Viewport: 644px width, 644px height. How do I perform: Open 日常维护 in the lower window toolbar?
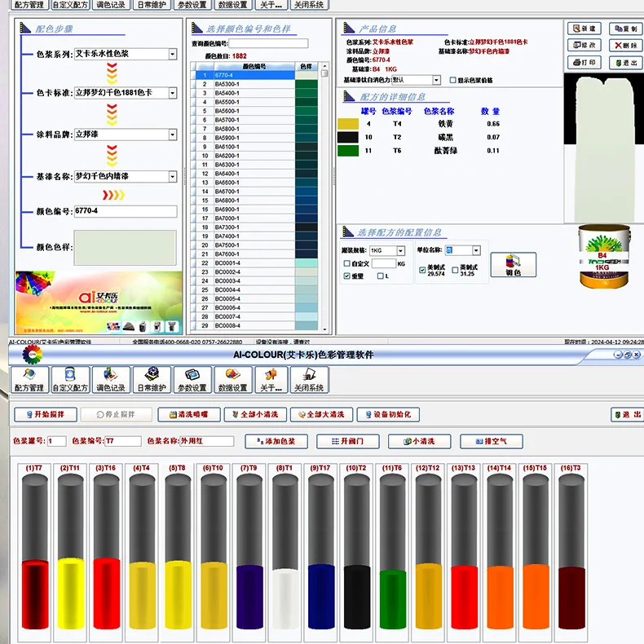tap(152, 380)
